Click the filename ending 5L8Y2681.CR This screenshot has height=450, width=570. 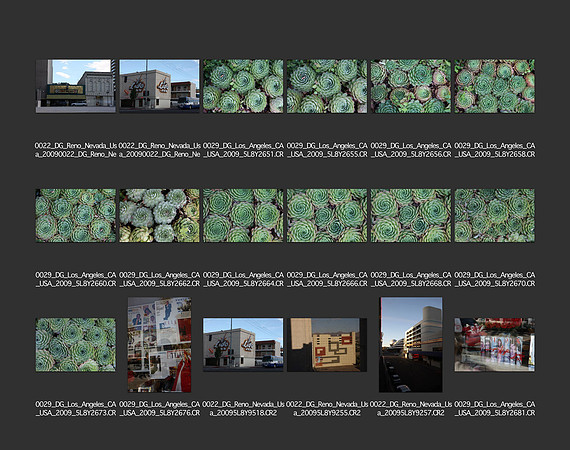[x=494, y=409]
